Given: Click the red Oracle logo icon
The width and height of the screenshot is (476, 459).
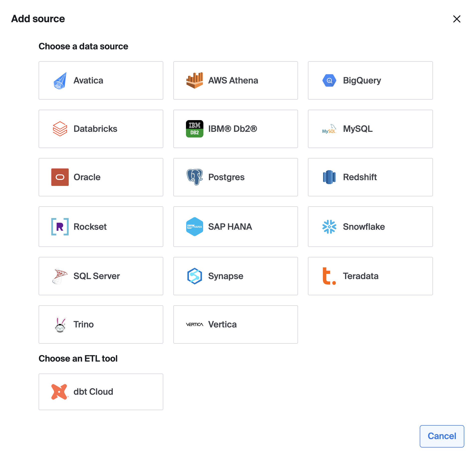Looking at the screenshot, I should pos(60,177).
